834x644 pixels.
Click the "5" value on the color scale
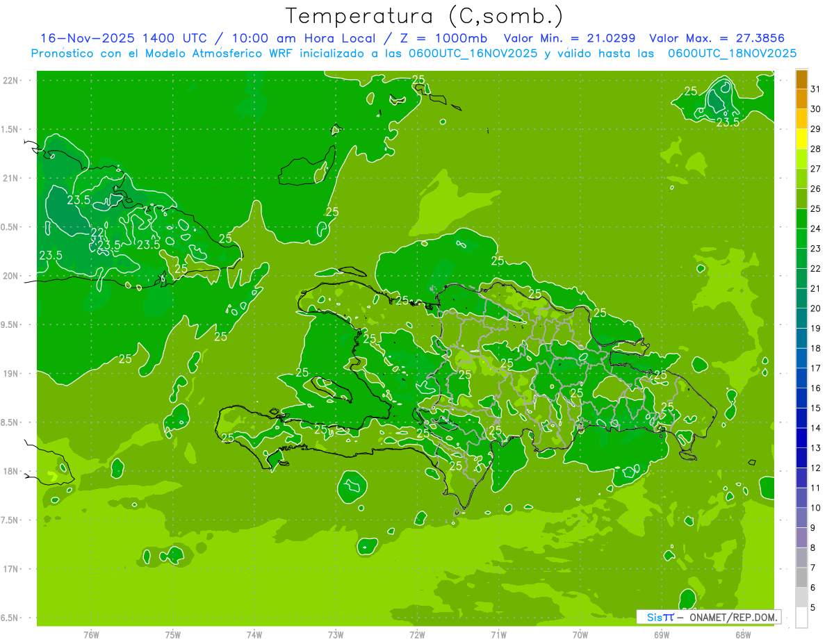813,608
